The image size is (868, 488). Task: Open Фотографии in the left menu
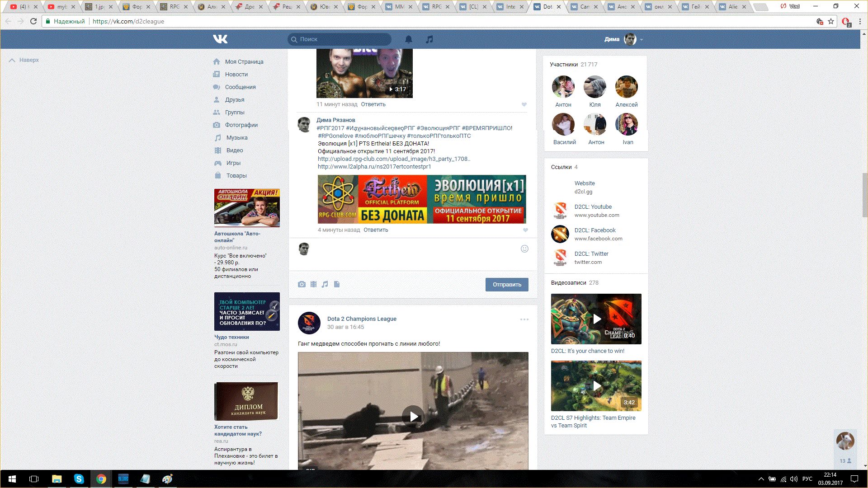[x=241, y=125]
